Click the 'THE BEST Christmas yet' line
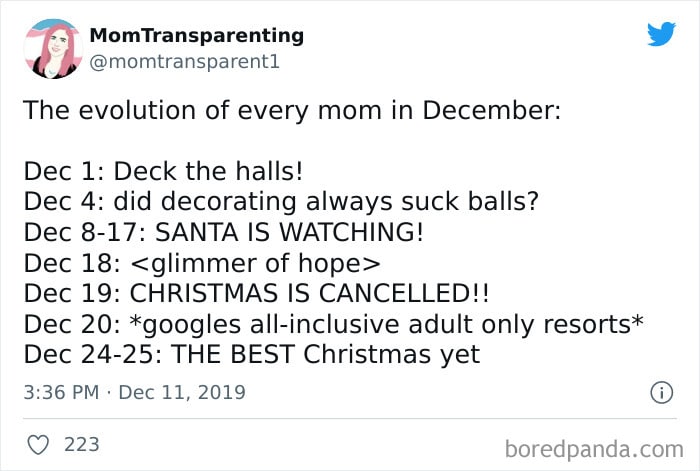Screen dimensions: 700x471 coord(252,354)
